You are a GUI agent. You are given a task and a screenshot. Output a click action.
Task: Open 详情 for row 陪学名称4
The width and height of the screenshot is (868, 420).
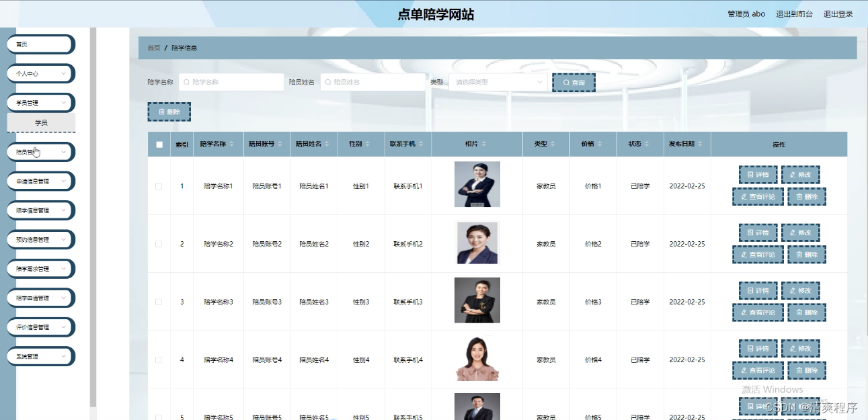[x=758, y=348]
